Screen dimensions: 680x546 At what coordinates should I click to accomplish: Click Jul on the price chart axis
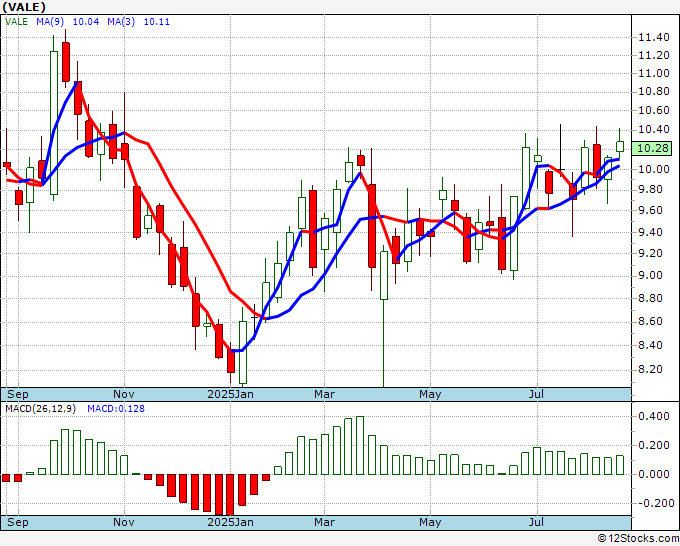point(536,394)
